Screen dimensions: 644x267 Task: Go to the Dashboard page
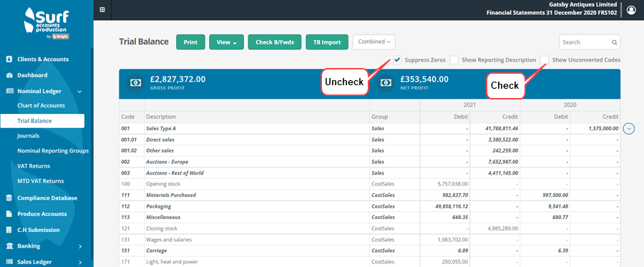[x=32, y=75]
